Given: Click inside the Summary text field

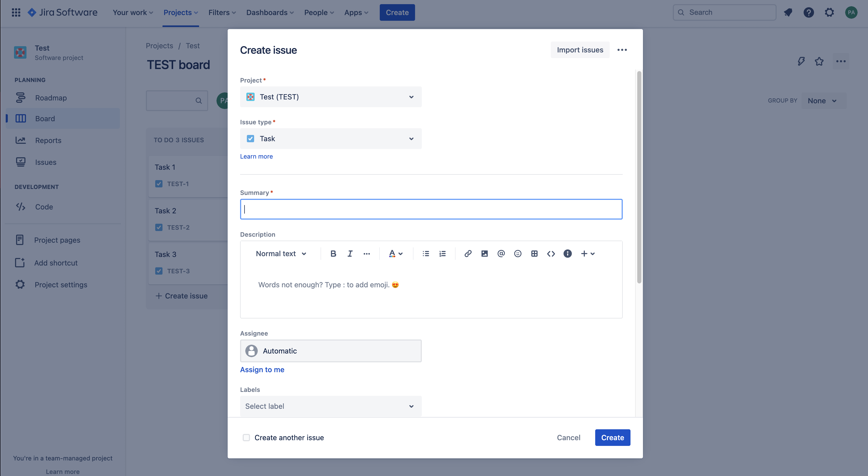Looking at the screenshot, I should (x=431, y=209).
